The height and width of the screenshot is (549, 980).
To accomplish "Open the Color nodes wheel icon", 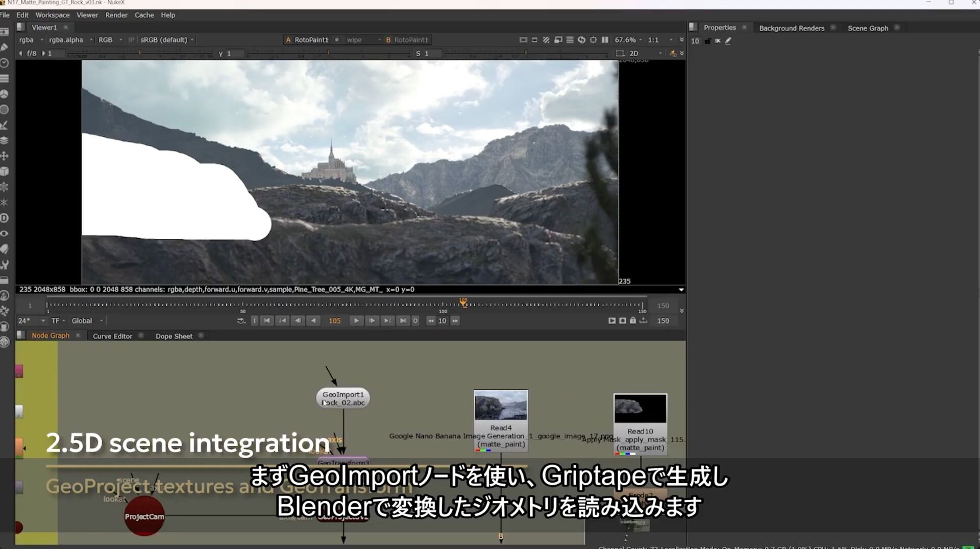I will click(x=5, y=94).
